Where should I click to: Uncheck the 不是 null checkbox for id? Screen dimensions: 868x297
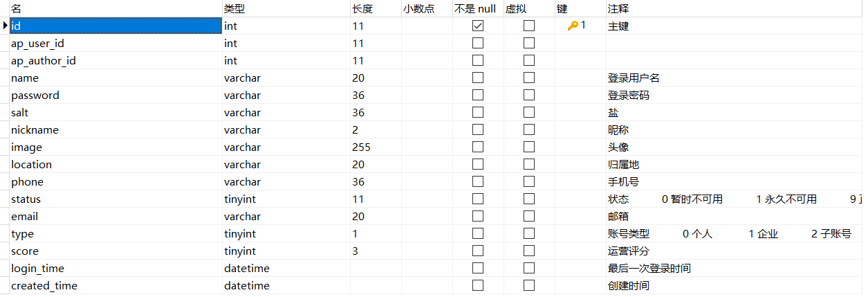[477, 26]
